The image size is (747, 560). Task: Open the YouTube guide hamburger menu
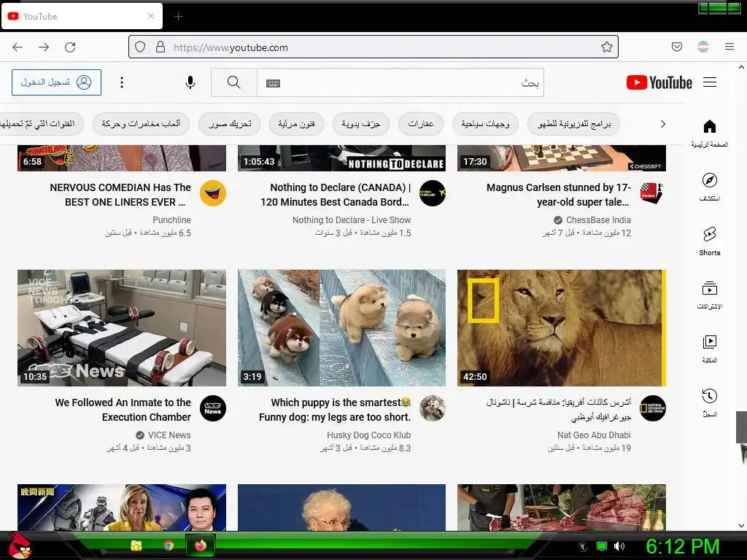pyautogui.click(x=710, y=82)
